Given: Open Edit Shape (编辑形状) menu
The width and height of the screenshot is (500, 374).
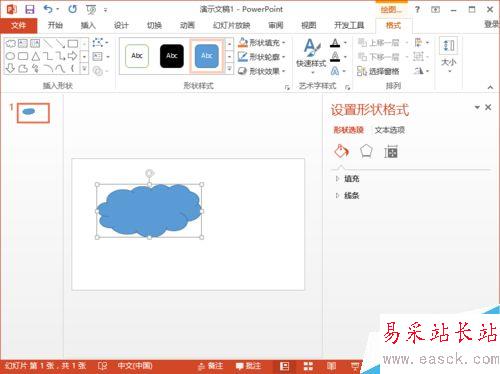Looking at the screenshot, I should pos(100,43).
